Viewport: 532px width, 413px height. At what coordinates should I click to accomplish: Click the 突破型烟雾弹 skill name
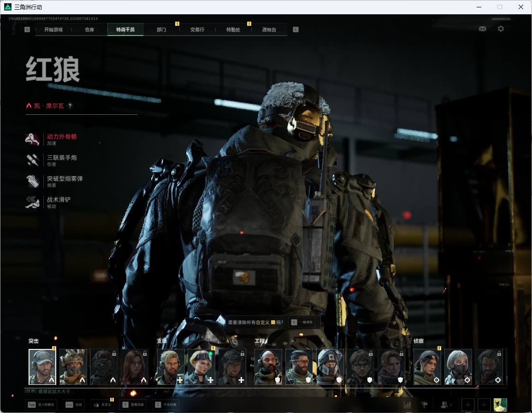click(65, 178)
